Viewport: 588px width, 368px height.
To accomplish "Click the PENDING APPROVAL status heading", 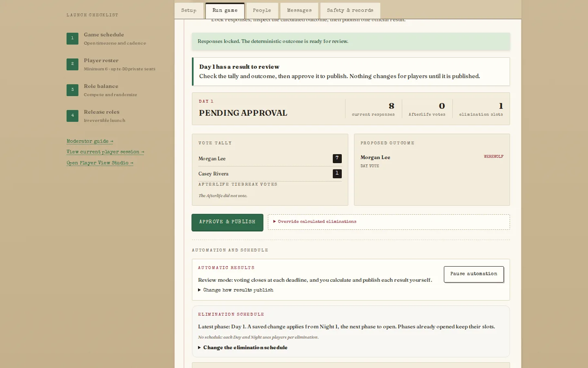I will tap(243, 113).
